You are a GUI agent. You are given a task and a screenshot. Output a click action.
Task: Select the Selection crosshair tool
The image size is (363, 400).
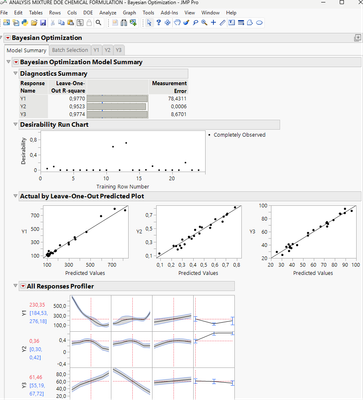(168, 23)
